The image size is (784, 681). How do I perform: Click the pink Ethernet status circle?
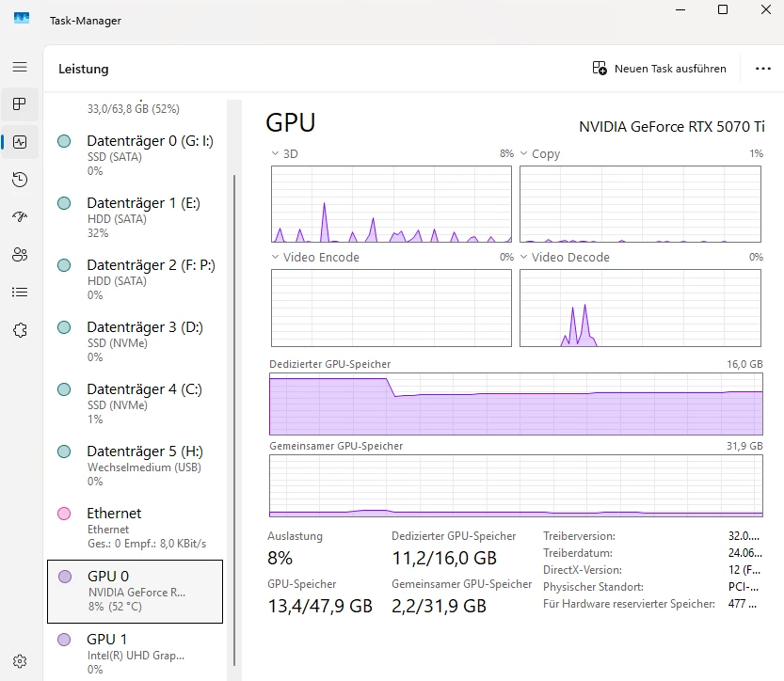[x=64, y=514]
